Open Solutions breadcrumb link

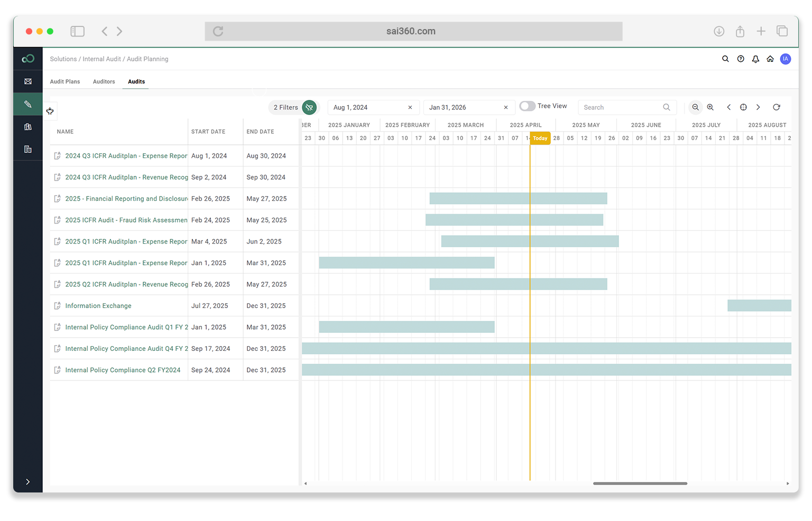pos(63,59)
